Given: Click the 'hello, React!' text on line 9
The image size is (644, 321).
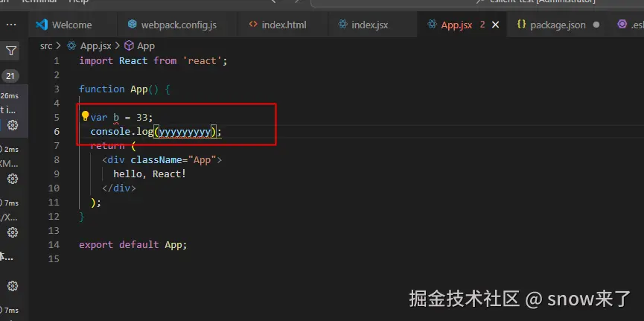Looking at the screenshot, I should (x=150, y=174).
